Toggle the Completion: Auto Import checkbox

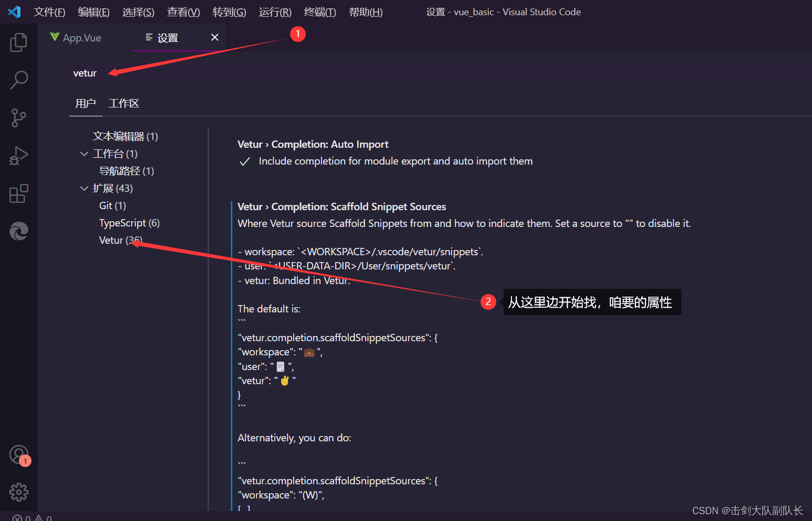[244, 162]
